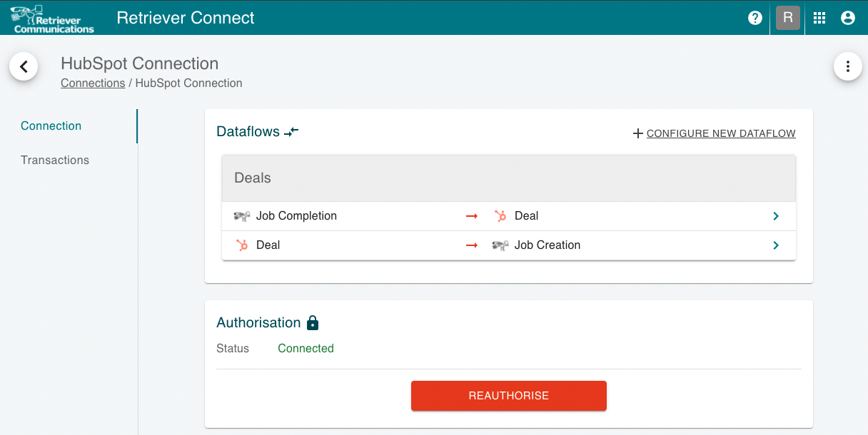Click the Retriever icon beside Job Creation
Image resolution: width=868 pixels, height=435 pixels.
500,245
